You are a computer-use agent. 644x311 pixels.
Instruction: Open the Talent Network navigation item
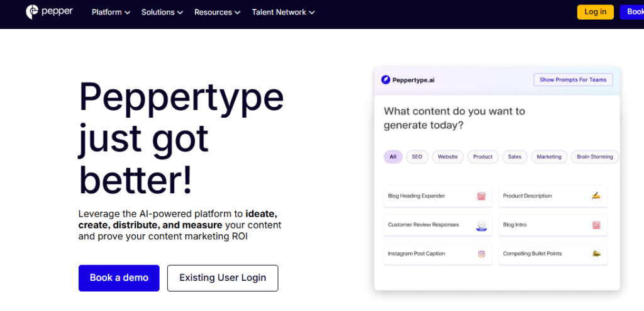coord(284,13)
